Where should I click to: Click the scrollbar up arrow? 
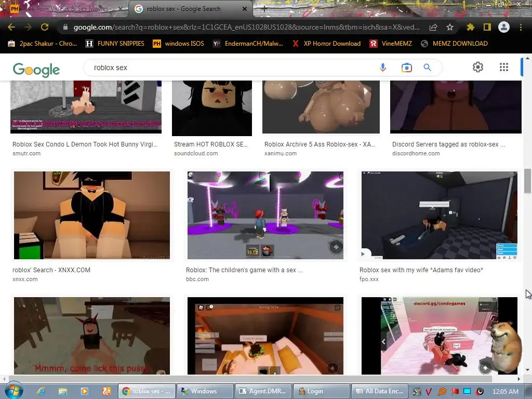pos(527,58)
